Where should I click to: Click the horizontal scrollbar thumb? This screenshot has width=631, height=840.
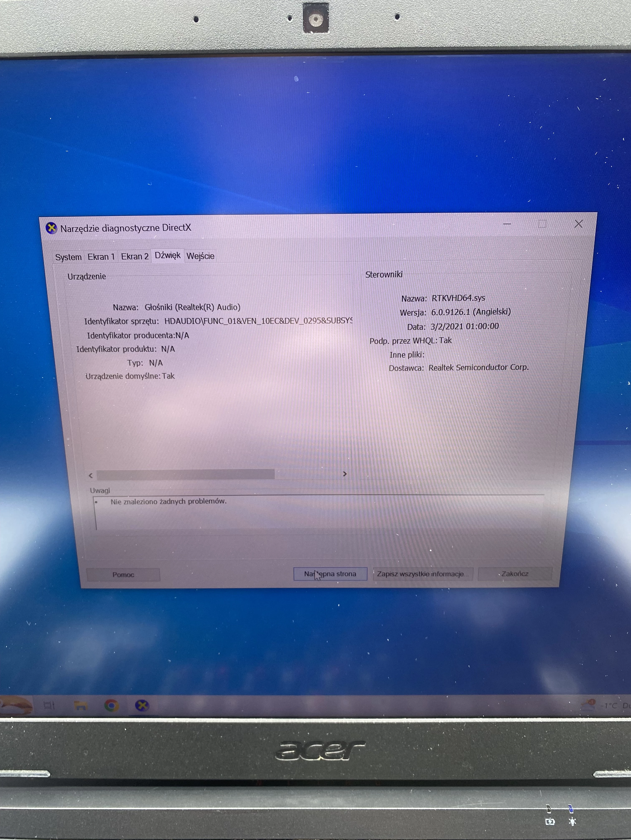pos(186,474)
